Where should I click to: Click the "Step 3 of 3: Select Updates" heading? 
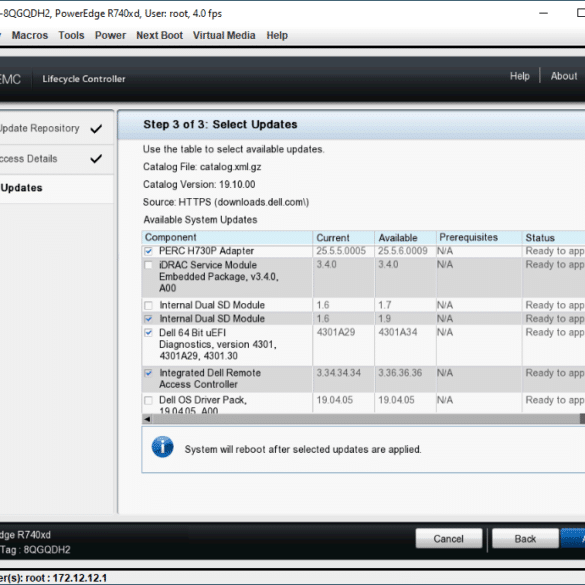pyautogui.click(x=220, y=125)
